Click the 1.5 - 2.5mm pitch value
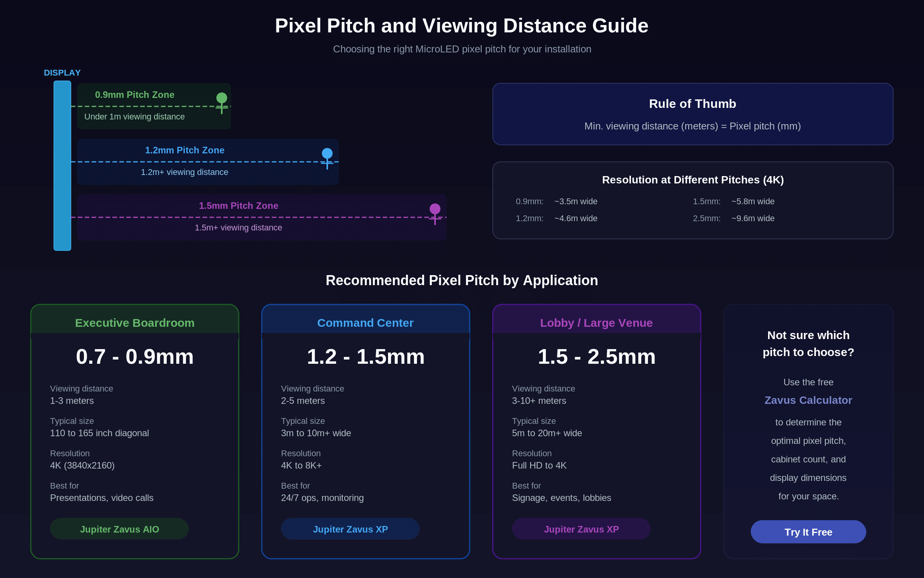 [597, 356]
